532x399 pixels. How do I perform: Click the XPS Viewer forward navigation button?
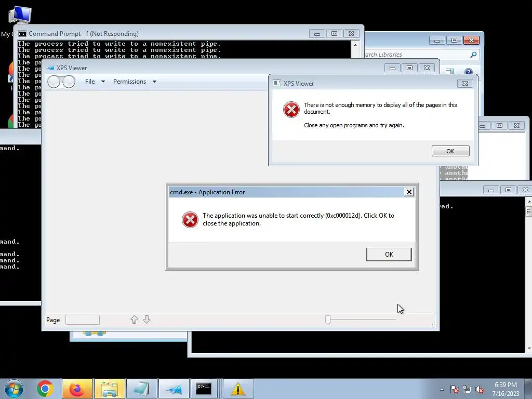pyautogui.click(x=69, y=82)
